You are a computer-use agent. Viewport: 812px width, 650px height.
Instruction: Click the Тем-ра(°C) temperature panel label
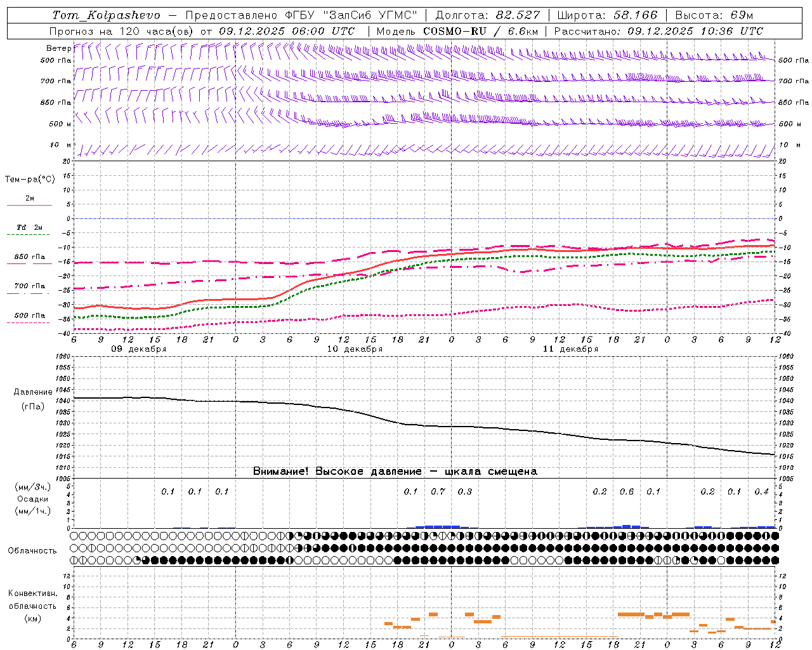[30, 180]
